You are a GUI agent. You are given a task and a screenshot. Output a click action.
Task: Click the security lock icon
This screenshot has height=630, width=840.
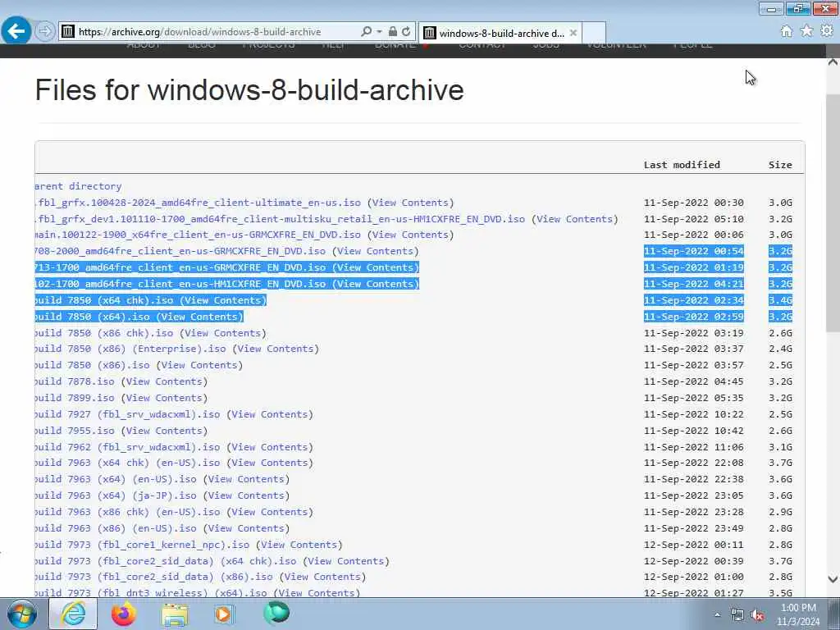point(393,32)
